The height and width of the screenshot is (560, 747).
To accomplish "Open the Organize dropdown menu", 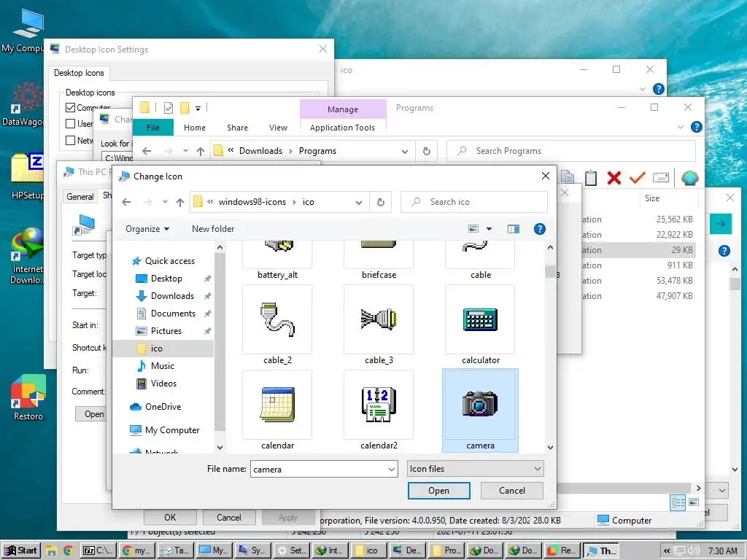I will 147,229.
